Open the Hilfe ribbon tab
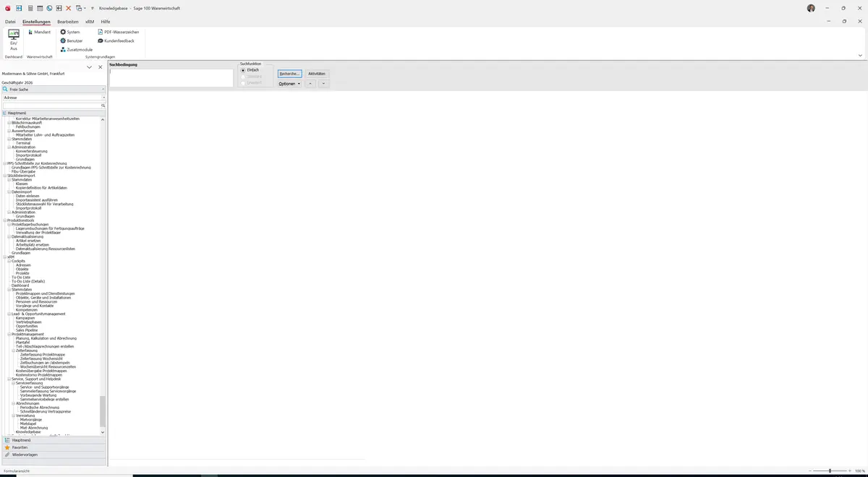The width and height of the screenshot is (868, 477). pos(106,22)
